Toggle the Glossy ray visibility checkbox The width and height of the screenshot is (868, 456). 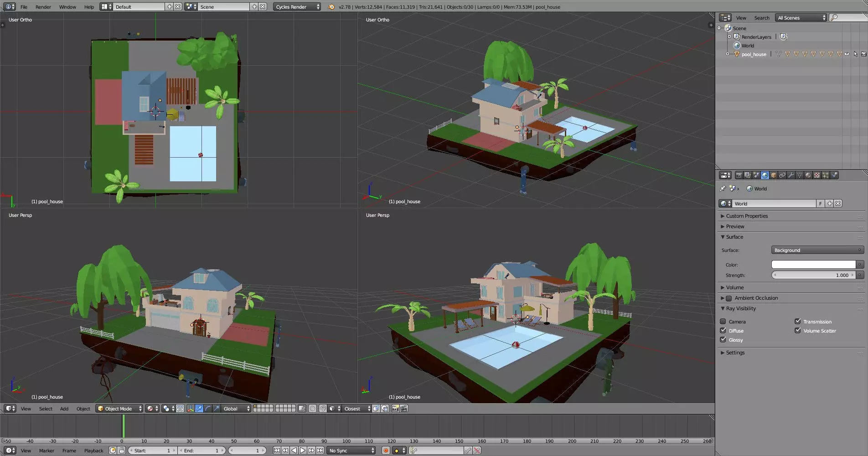(x=723, y=340)
